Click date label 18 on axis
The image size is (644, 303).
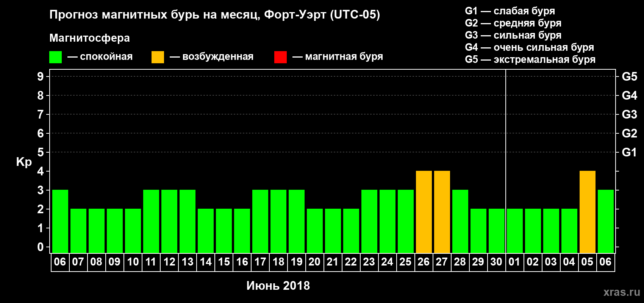click(x=278, y=262)
